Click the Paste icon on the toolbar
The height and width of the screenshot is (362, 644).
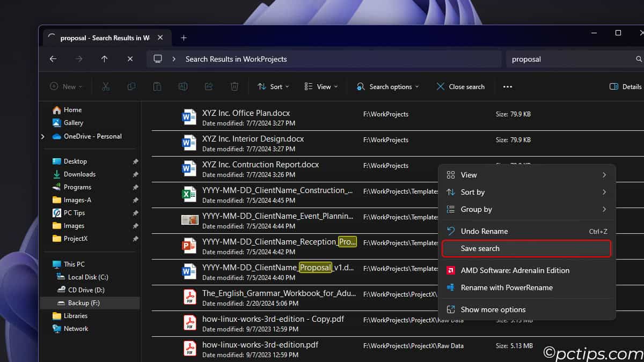click(x=157, y=86)
